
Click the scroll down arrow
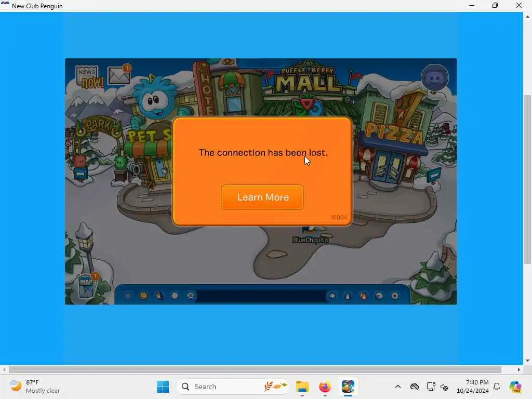(x=527, y=361)
